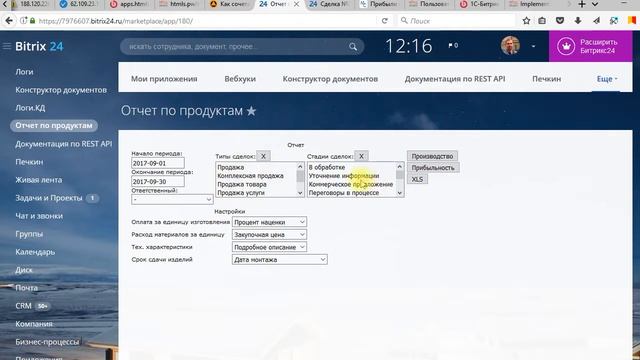Open Почта in the sidebar
Viewport: 640px width, 360px height.
click(27, 288)
